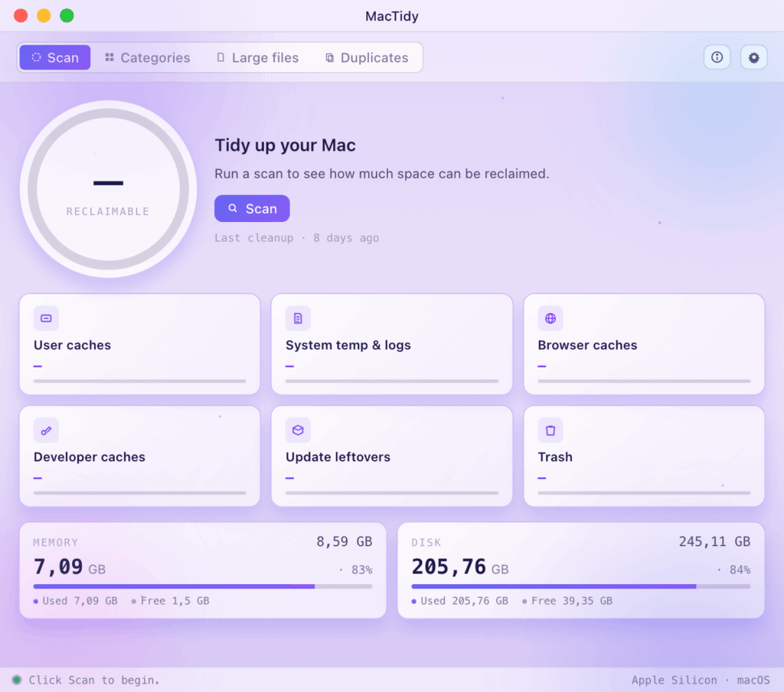
Task: Click the Trash card progress bar
Action: 644,493
